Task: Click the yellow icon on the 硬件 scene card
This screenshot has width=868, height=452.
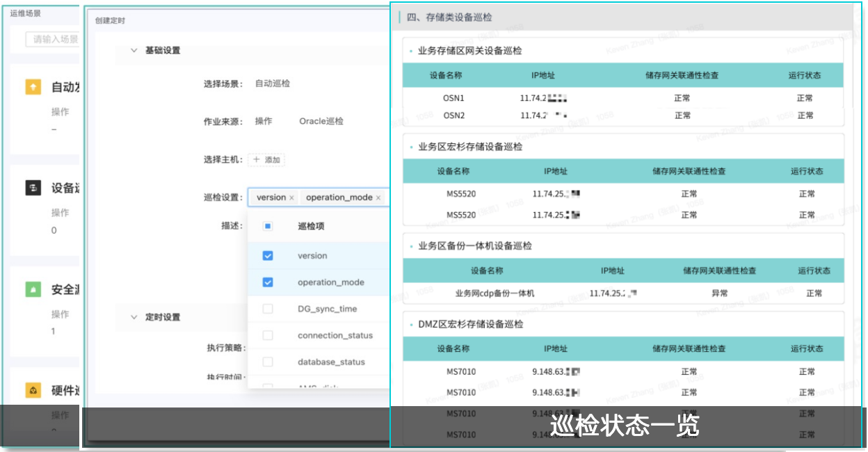Action: click(x=33, y=391)
